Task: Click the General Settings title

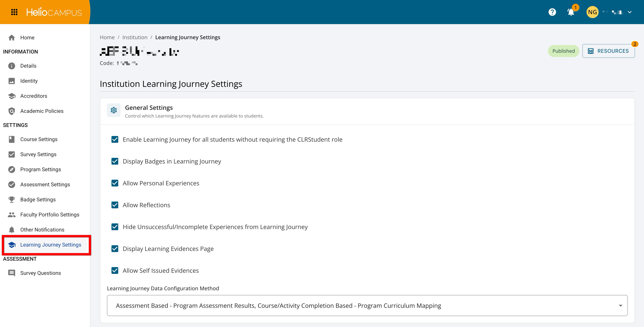Action: [x=149, y=108]
